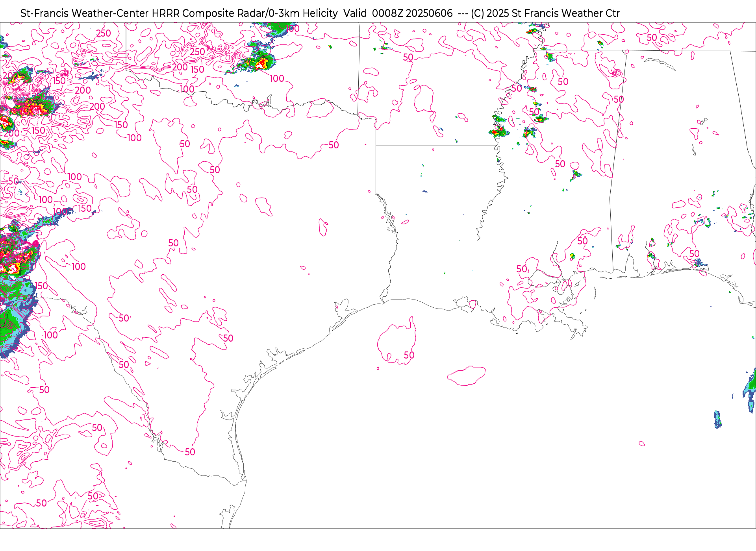Click the closed helicity contour with no label in the Gulf

[x=467, y=376]
